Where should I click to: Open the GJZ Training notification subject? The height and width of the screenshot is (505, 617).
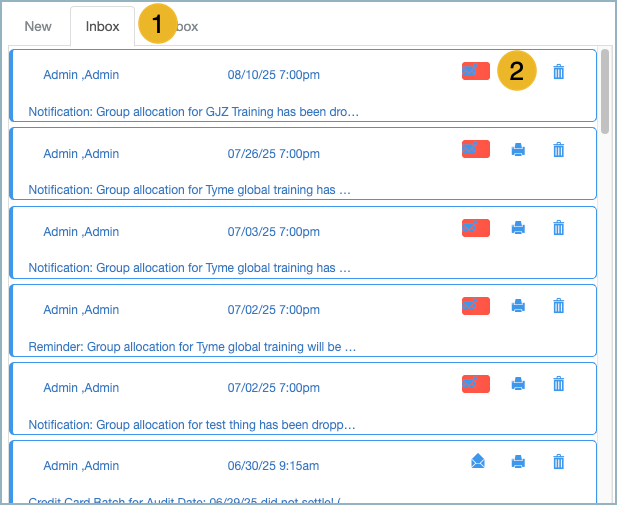pyautogui.click(x=193, y=111)
